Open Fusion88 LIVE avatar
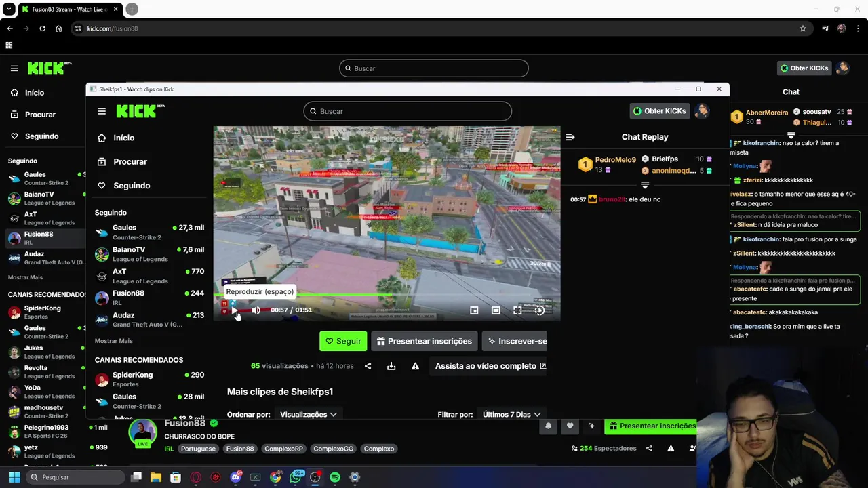The height and width of the screenshot is (488, 868). tap(142, 433)
